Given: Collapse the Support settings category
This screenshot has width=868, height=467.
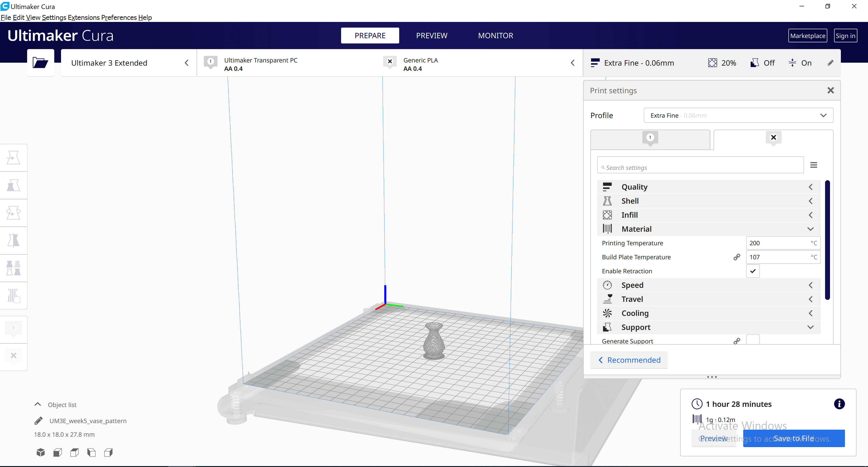Looking at the screenshot, I should (x=709, y=327).
